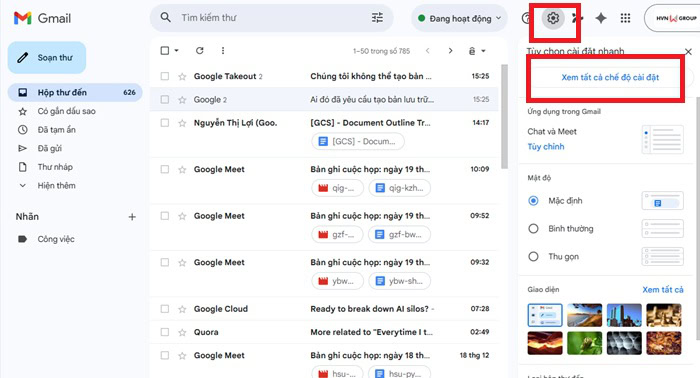Tick the Google Takeout email checkbox
This screenshot has width=700, height=378.
pos(165,76)
